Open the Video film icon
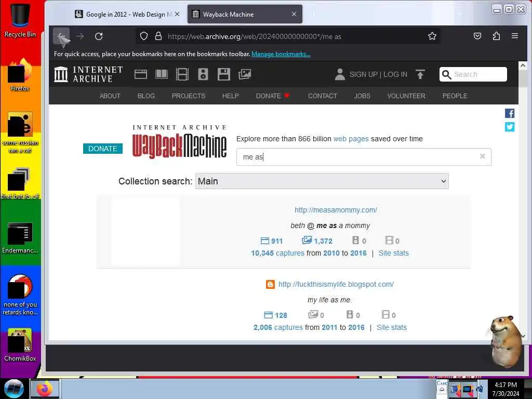 click(182, 74)
